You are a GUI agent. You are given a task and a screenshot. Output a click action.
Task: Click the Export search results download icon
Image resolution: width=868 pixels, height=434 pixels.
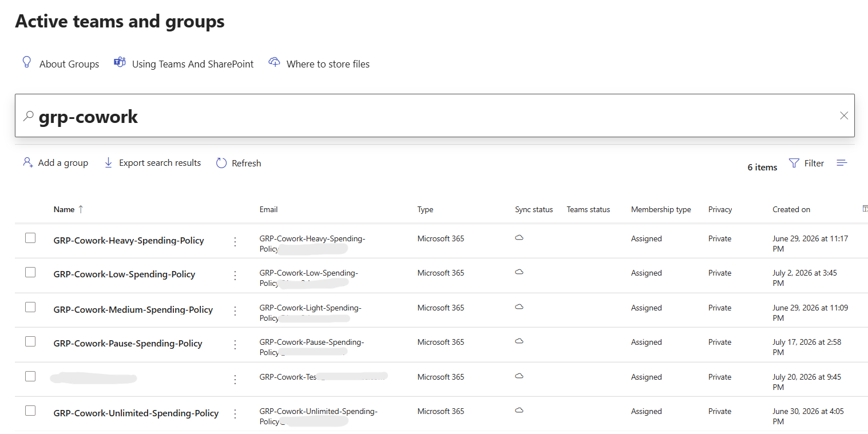(x=108, y=163)
